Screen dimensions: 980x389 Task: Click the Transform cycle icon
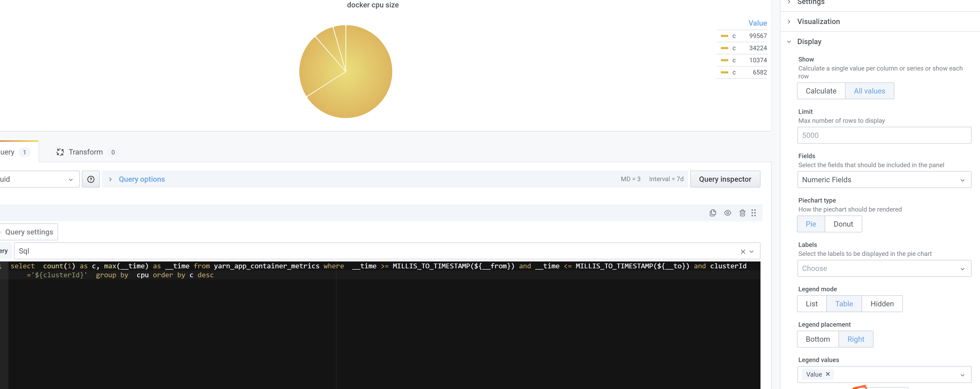[60, 152]
